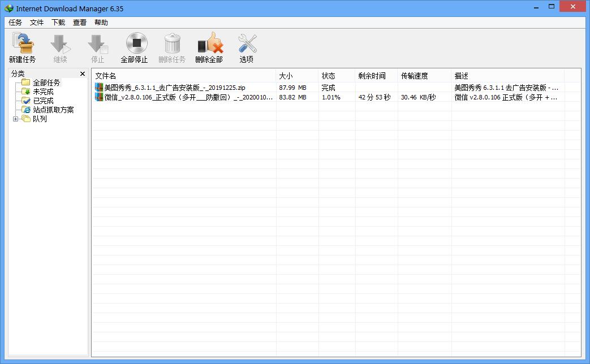This screenshot has height=364, width=590.
Task: Click description 微信 v2.8.0.106 正式版
Action: point(506,97)
